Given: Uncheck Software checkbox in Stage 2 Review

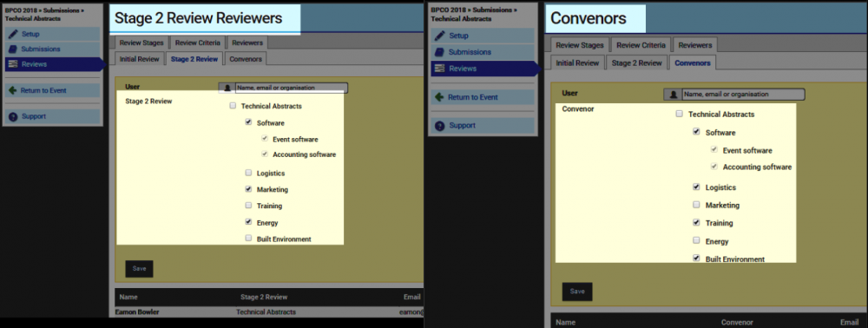Looking at the screenshot, I should [248, 123].
